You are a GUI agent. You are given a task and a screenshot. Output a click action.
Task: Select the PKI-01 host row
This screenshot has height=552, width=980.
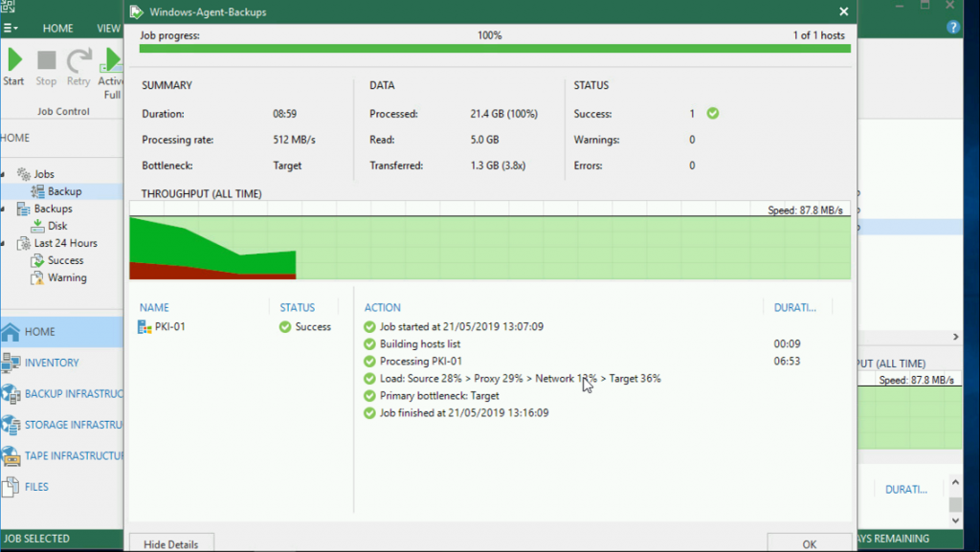170,325
